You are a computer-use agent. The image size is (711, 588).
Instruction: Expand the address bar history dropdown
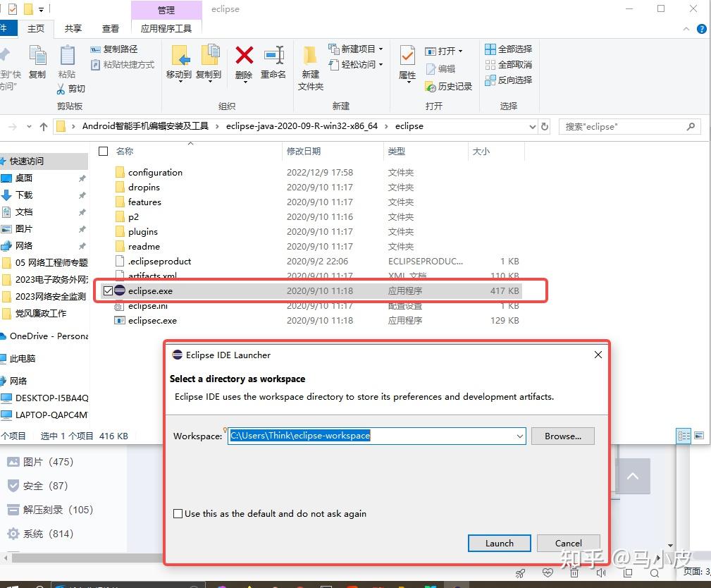(x=532, y=127)
